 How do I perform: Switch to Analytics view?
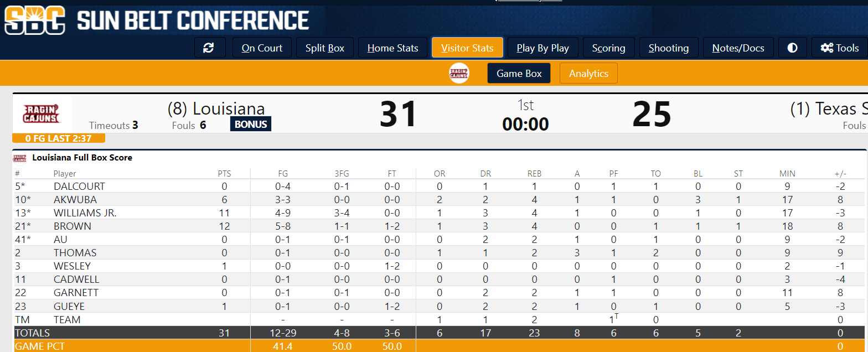[588, 74]
